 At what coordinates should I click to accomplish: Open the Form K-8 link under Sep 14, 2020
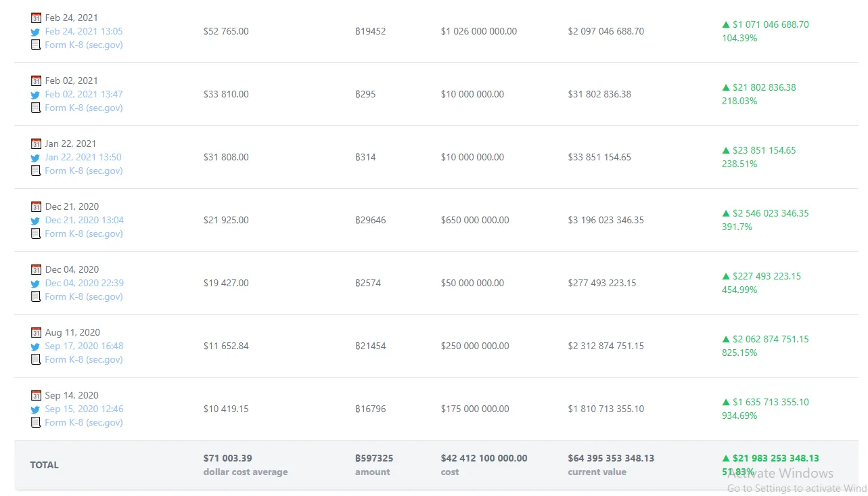pos(84,422)
